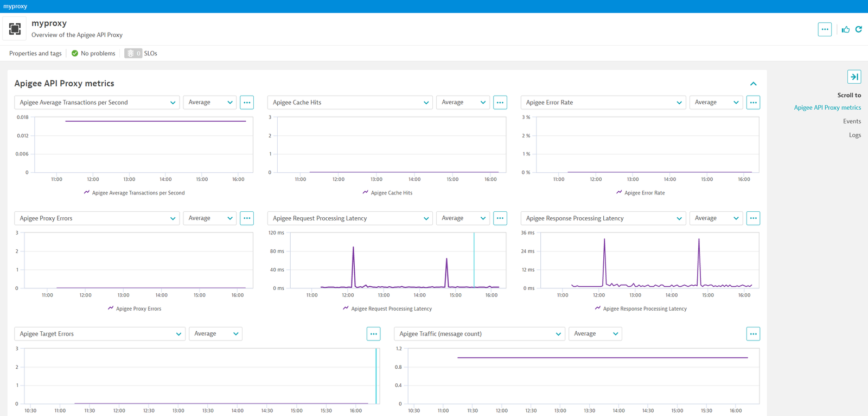This screenshot has width=868, height=416.
Task: Click legend icon for Response Processing Latency
Action: [x=598, y=308]
